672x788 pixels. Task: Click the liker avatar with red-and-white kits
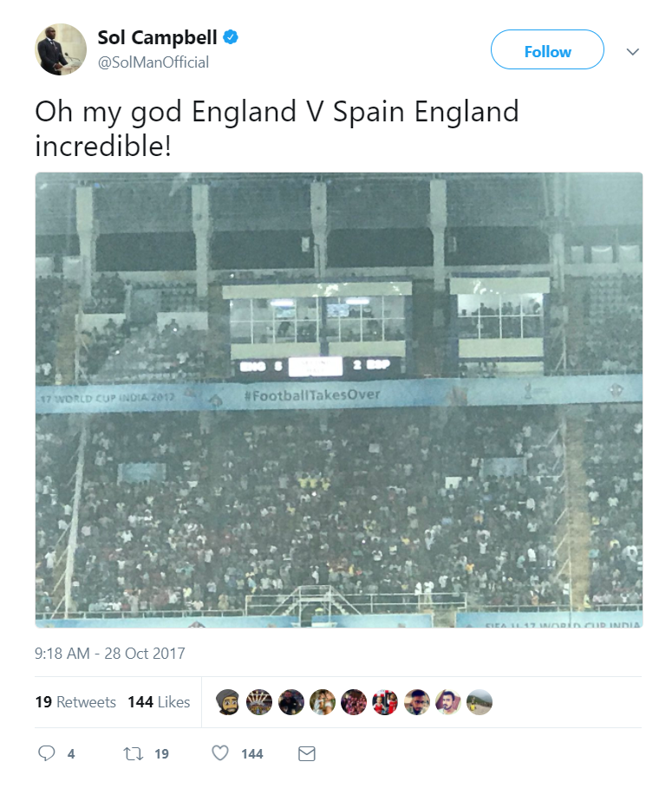pos(385,702)
